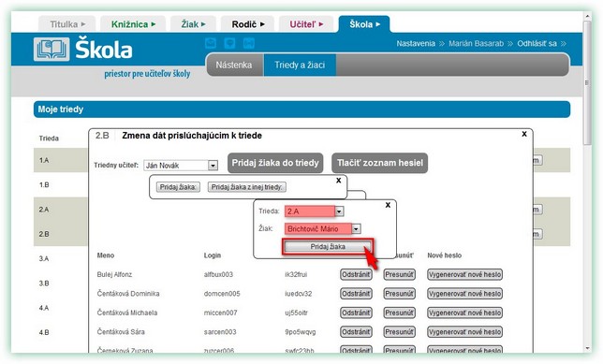This screenshot has width=603, height=364.
Task: Select class 2.A in the list
Action: 44,210
